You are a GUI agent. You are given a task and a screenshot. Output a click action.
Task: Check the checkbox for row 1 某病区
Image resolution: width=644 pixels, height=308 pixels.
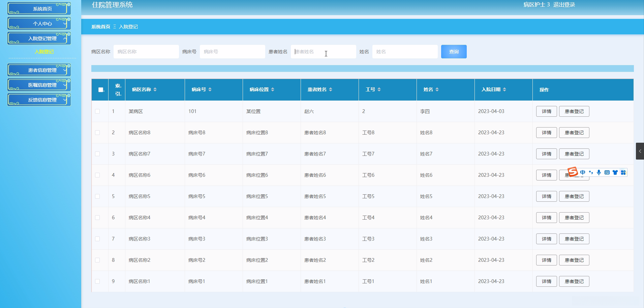(97, 111)
